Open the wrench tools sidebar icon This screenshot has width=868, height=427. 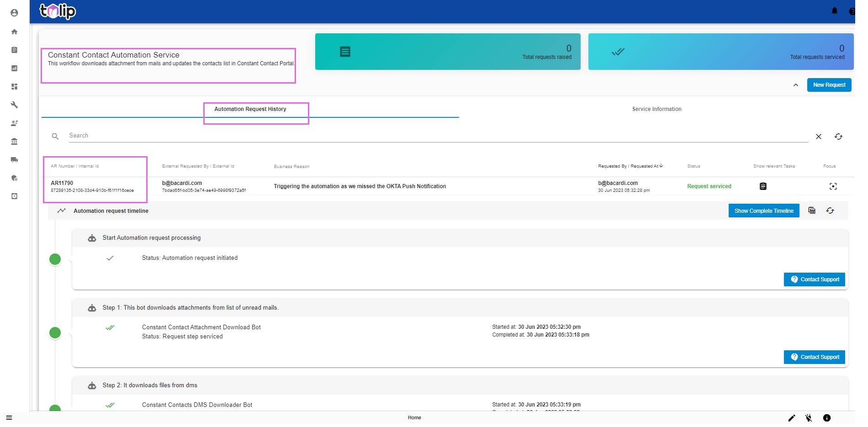click(14, 105)
